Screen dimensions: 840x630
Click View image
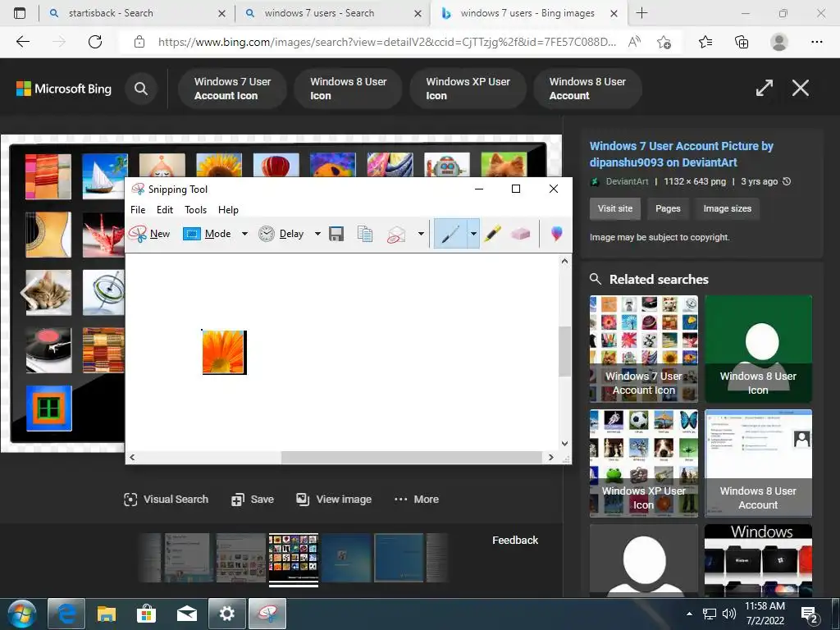click(x=334, y=500)
